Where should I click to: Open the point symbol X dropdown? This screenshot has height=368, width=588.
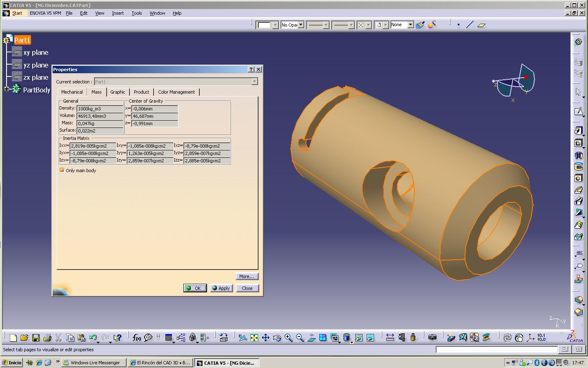tap(369, 25)
